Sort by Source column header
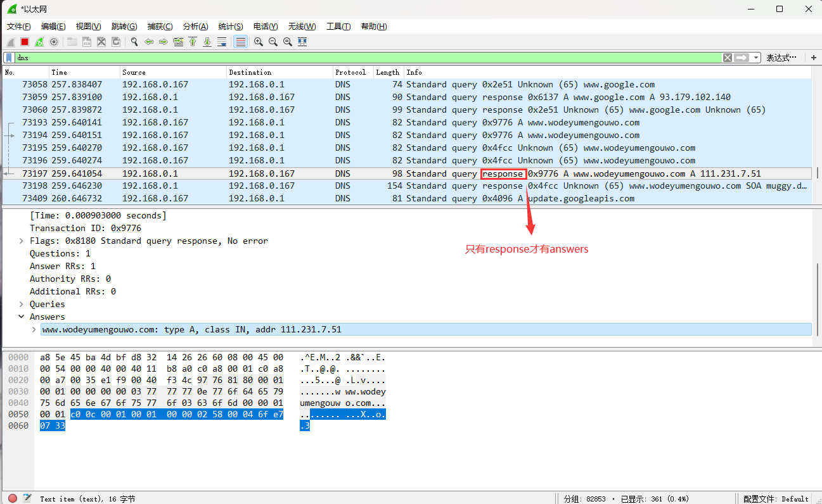 [173, 72]
